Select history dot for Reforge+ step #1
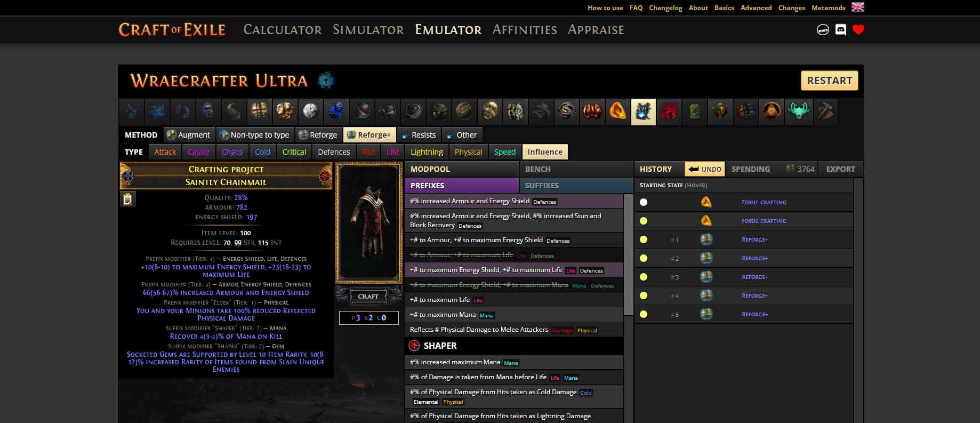Screen dimensions: 980x423 644,240
